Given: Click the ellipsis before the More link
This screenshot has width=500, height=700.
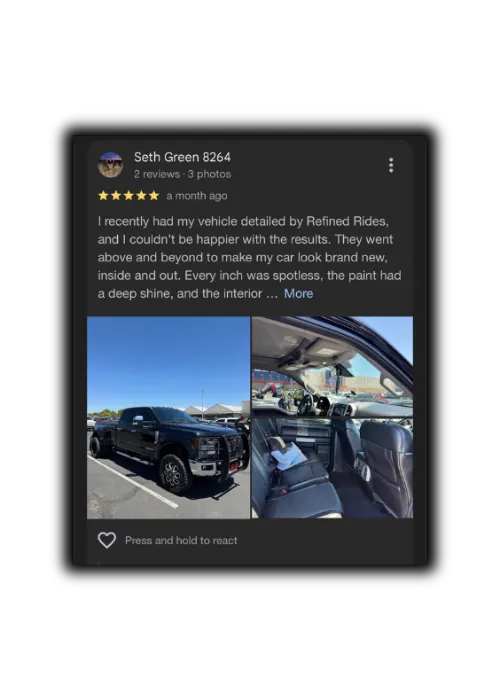Looking at the screenshot, I should point(272,295).
